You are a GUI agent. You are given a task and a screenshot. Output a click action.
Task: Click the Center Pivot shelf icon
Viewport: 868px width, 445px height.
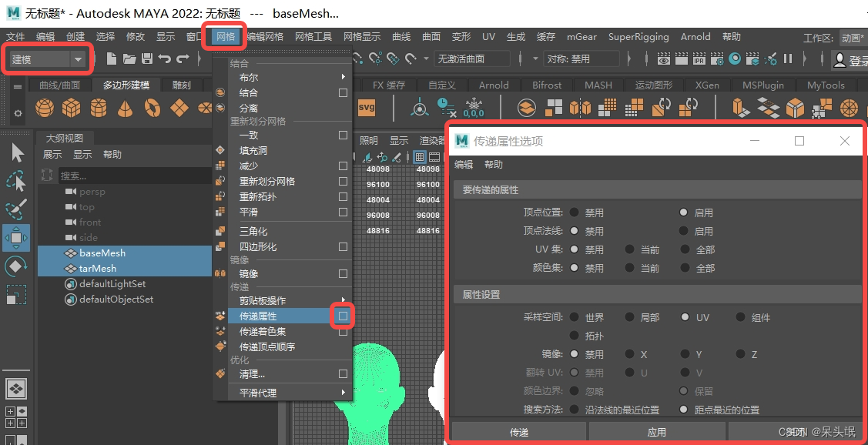(419, 107)
